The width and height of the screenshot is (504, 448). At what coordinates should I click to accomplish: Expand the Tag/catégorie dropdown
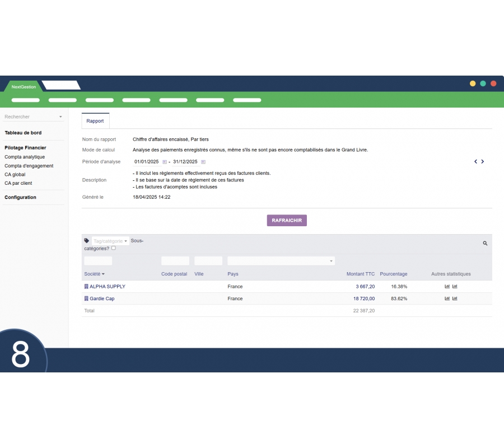[x=110, y=241]
